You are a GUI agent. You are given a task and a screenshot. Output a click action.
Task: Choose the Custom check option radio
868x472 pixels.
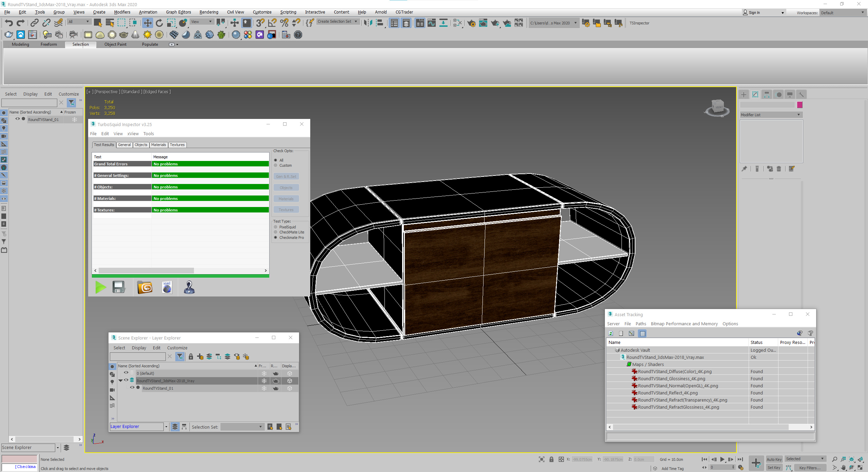point(276,165)
